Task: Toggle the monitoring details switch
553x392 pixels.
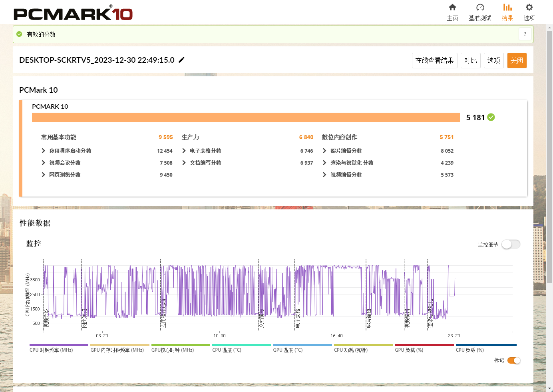Action: pyautogui.click(x=511, y=244)
